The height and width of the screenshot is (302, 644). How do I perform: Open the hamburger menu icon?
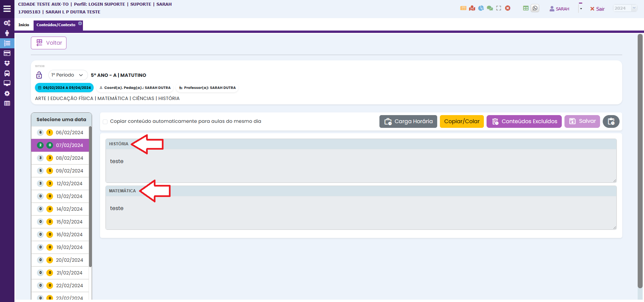7,9
